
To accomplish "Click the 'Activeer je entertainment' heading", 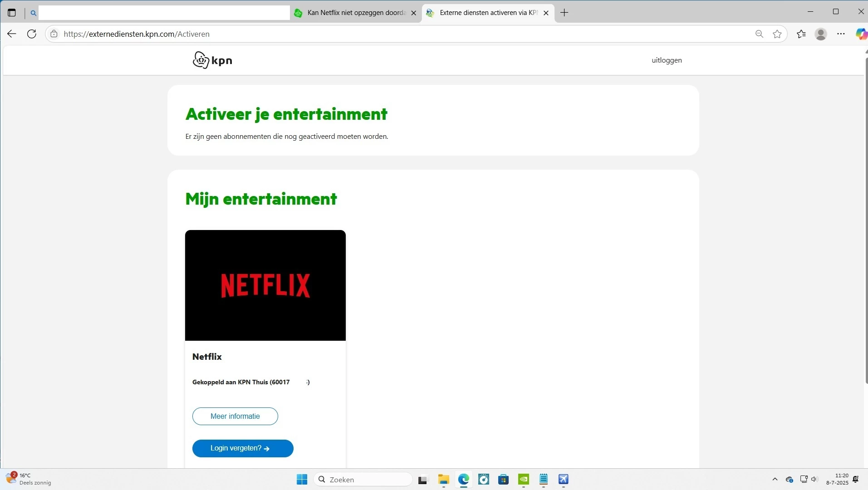I will pyautogui.click(x=286, y=114).
